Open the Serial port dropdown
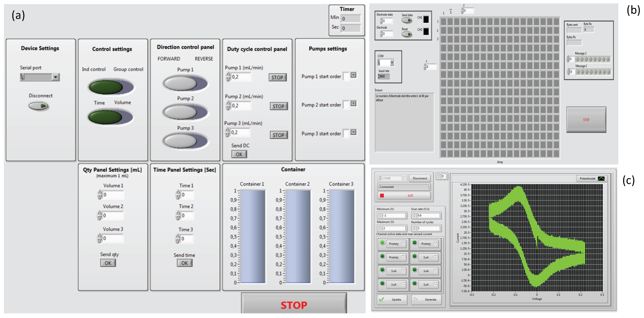Image resolution: width=644 pixels, height=318 pixels. click(x=55, y=77)
